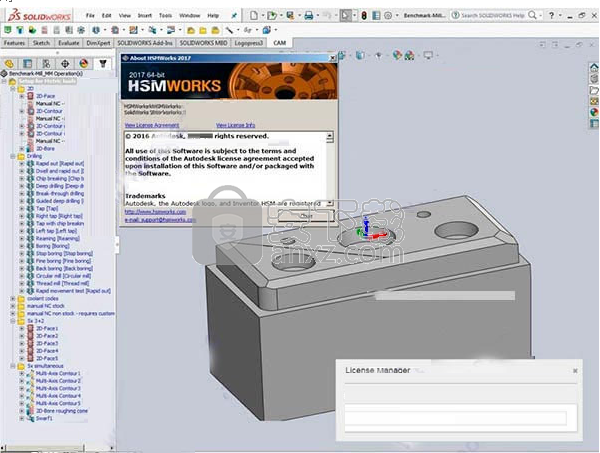Select the Deep drilling operation
The height and width of the screenshot is (453, 600).
(x=60, y=186)
